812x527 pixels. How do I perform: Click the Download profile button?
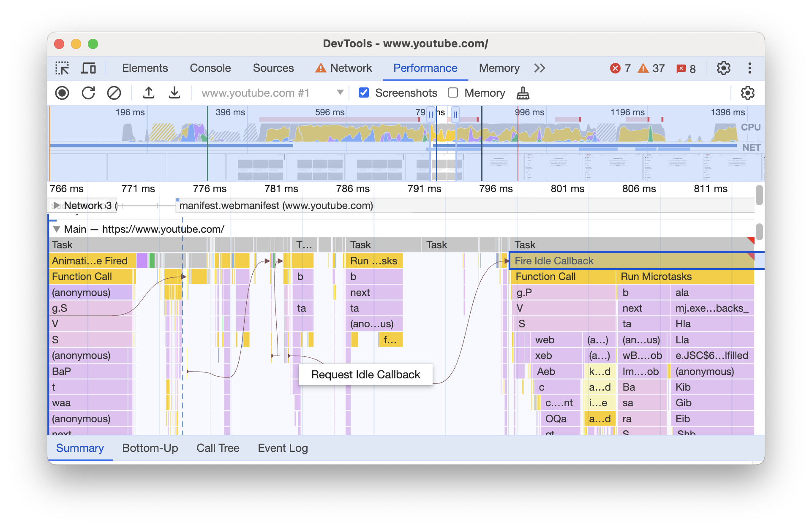pyautogui.click(x=174, y=93)
